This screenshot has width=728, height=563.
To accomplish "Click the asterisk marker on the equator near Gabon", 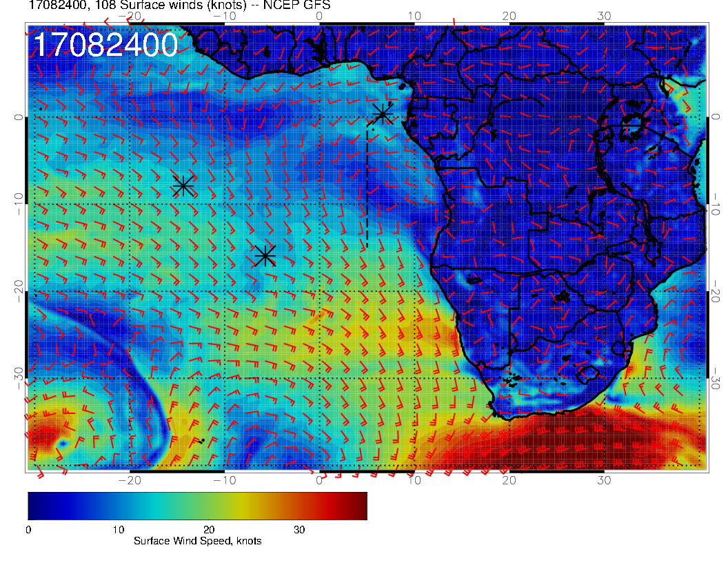I will pos(383,114).
